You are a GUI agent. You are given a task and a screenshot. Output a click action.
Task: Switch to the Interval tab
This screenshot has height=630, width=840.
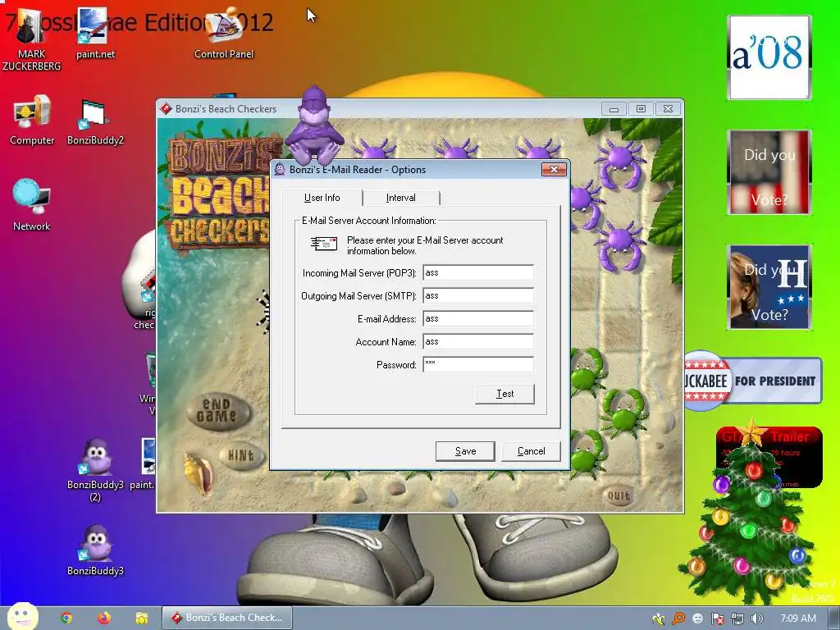[400, 198]
